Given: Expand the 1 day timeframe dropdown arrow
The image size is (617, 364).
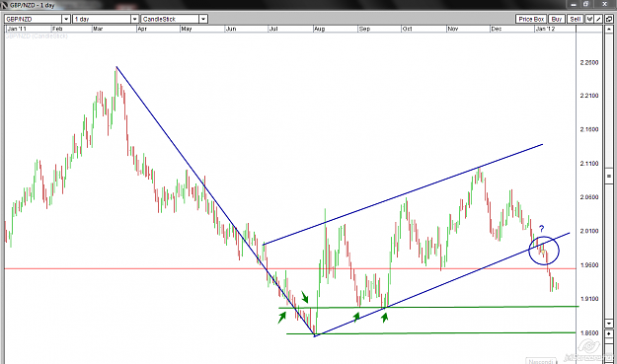Looking at the screenshot, I should (x=134, y=19).
